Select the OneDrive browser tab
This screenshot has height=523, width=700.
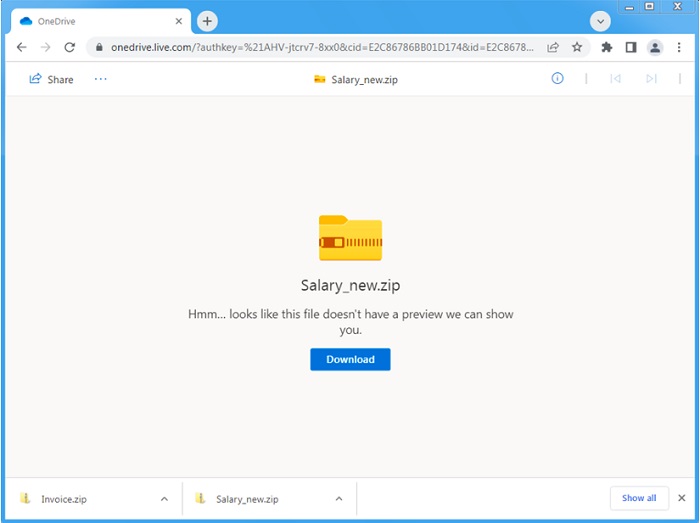point(100,21)
